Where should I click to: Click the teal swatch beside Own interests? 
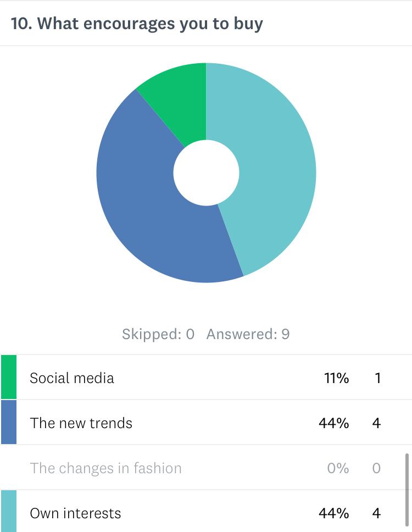pyautogui.click(x=9, y=512)
